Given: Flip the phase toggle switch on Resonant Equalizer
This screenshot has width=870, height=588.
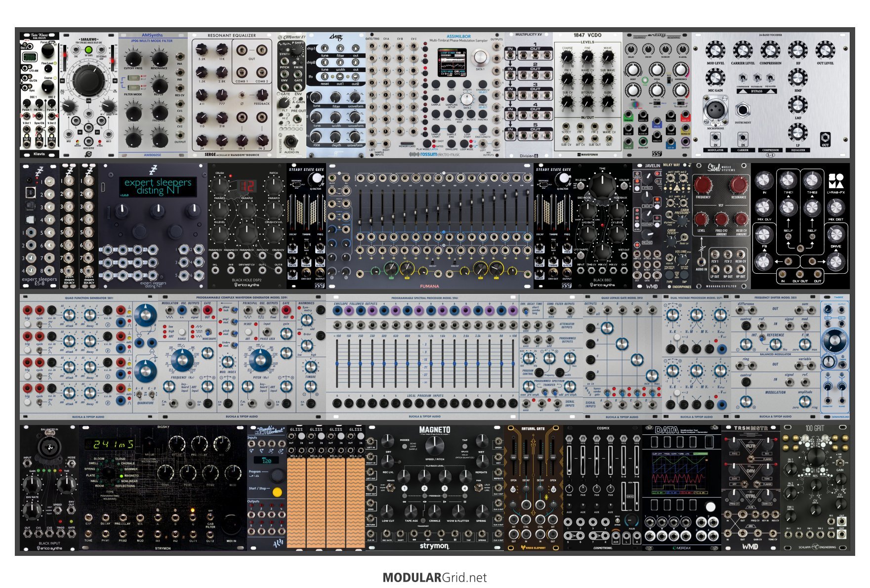Looking at the screenshot, I should tap(242, 95).
